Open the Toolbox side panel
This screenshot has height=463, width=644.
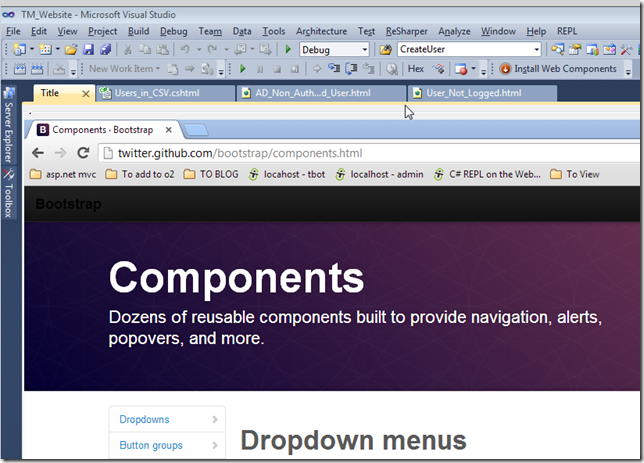9,192
